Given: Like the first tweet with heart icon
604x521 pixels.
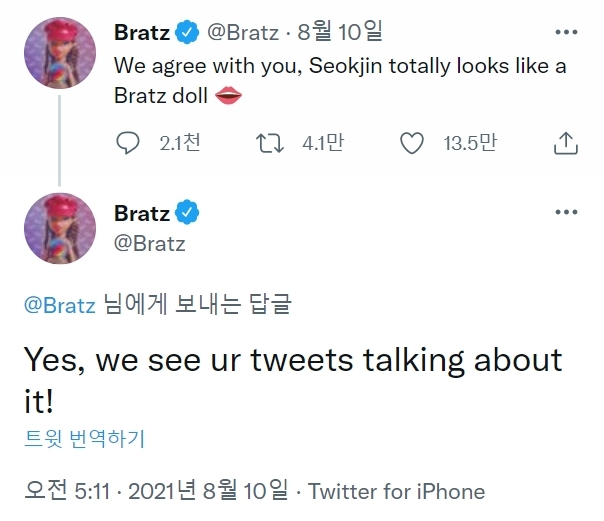Looking at the screenshot, I should 412,144.
